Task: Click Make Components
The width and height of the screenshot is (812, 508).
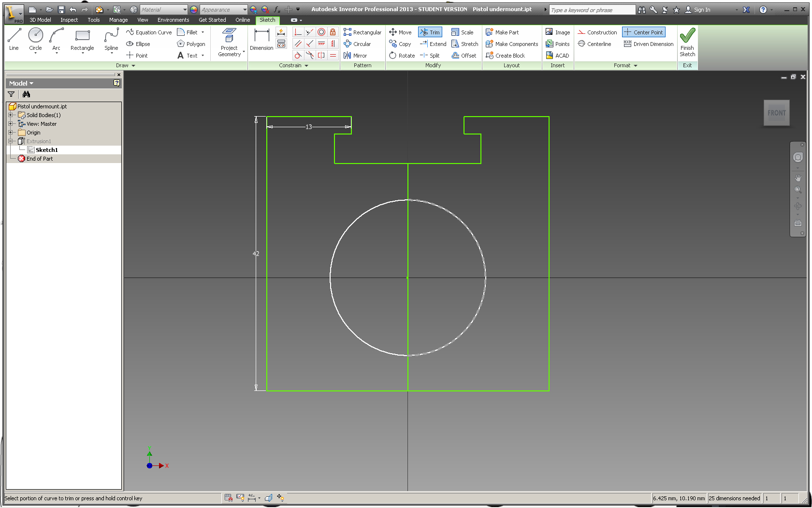Action: pyautogui.click(x=512, y=44)
